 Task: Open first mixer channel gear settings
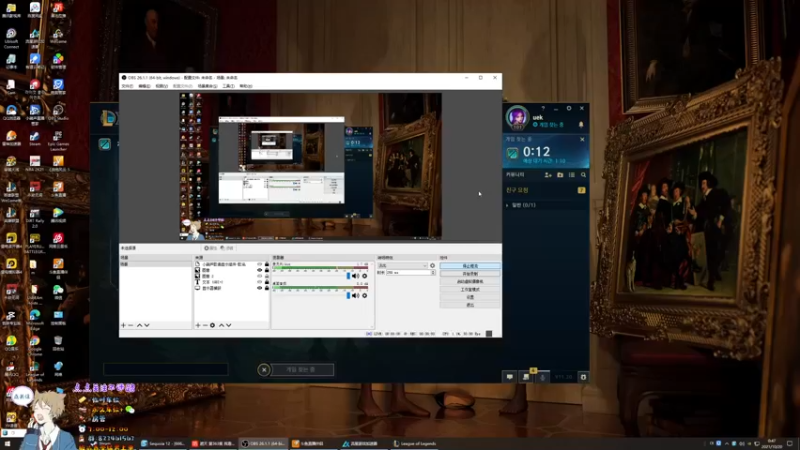364,276
